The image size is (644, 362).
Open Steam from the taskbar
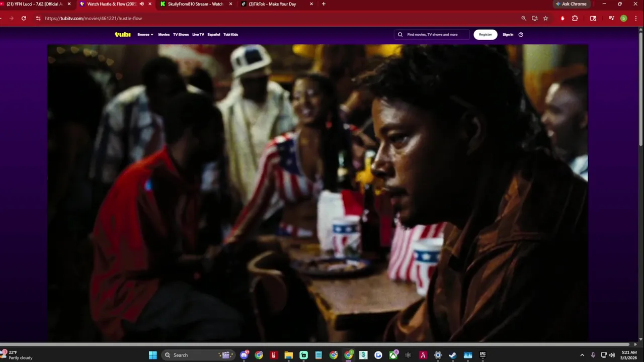click(x=453, y=355)
